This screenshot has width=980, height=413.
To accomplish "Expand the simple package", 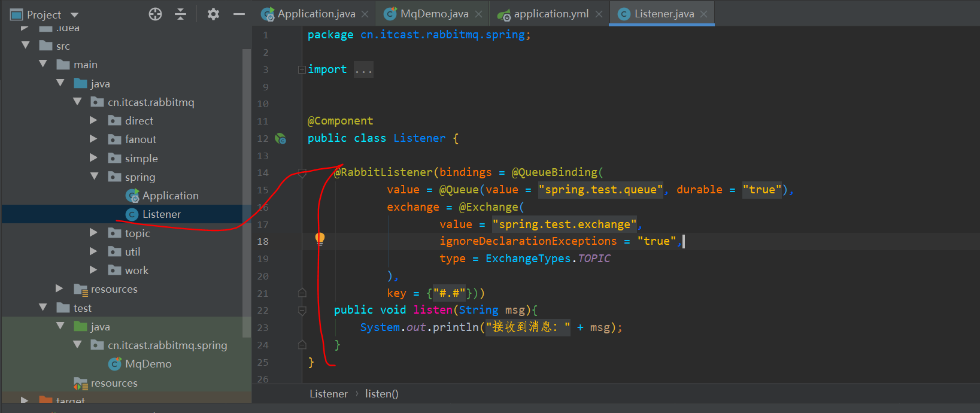I will tap(93, 158).
